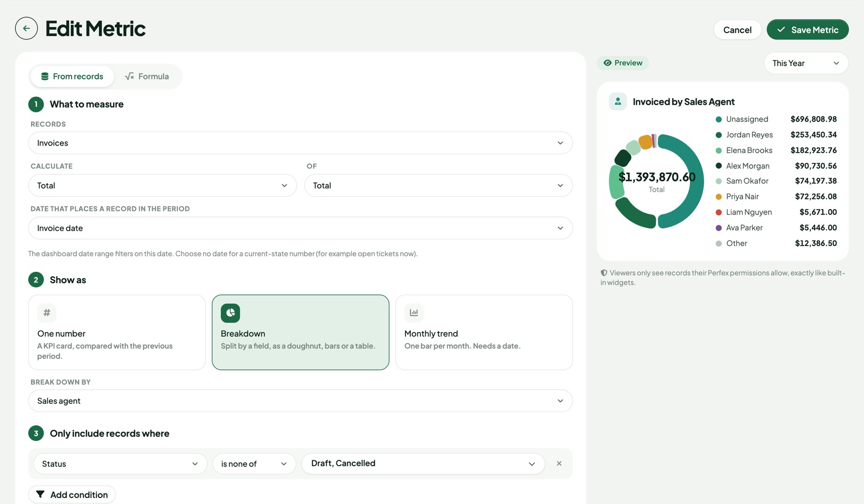The image size is (864, 504).
Task: Open the Break down by Sales agent dropdown
Action: point(301,401)
